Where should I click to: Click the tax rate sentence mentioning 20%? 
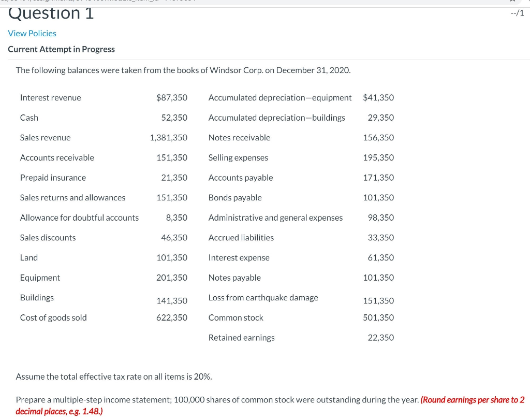114,376
